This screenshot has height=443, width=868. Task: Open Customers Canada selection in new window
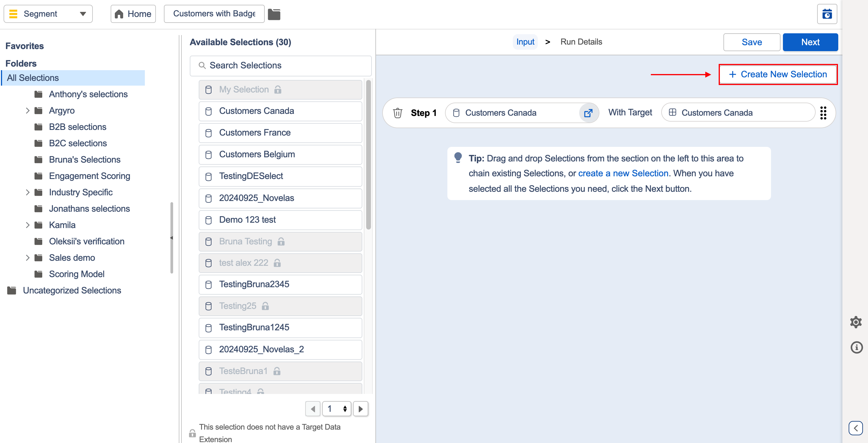pyautogui.click(x=588, y=113)
